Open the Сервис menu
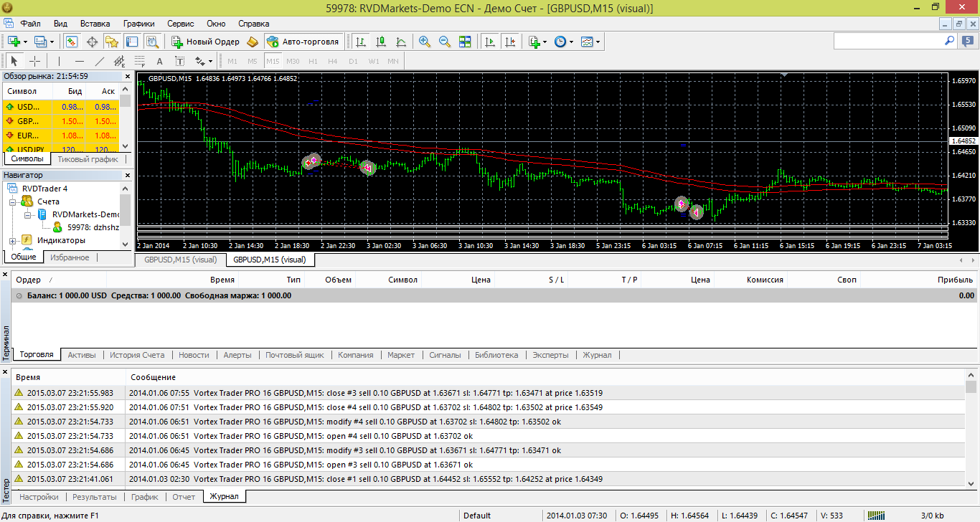Image resolution: width=980 pixels, height=522 pixels. 180,23
